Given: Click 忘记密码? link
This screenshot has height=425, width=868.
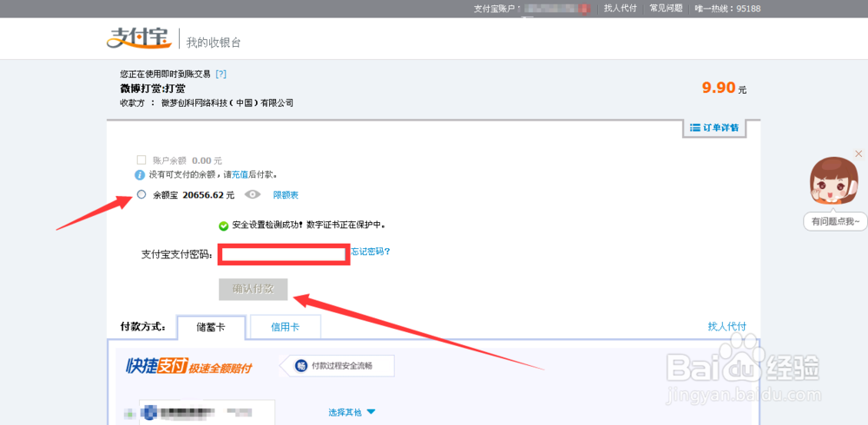Looking at the screenshot, I should tap(371, 252).
